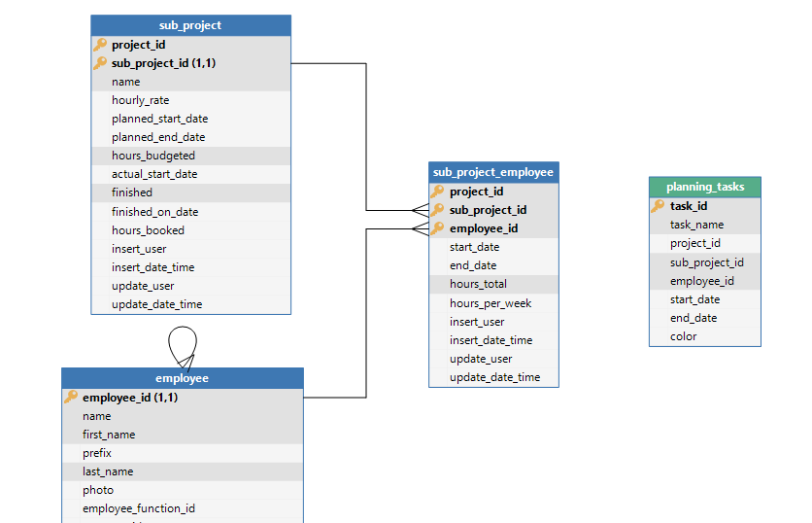The width and height of the screenshot is (812, 523).
Task: Select the planning_tasks table header
Action: click(x=704, y=187)
